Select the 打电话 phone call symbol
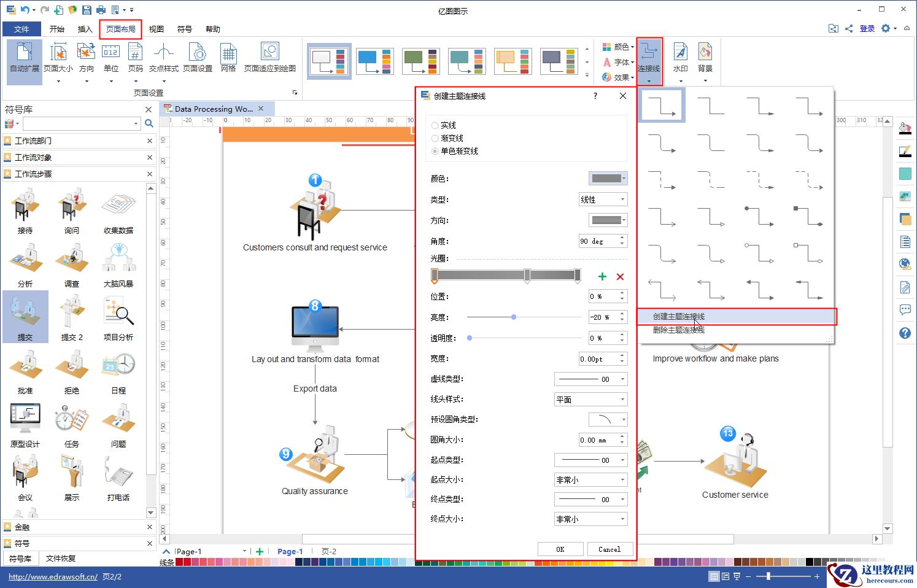This screenshot has width=917, height=588. (x=118, y=479)
